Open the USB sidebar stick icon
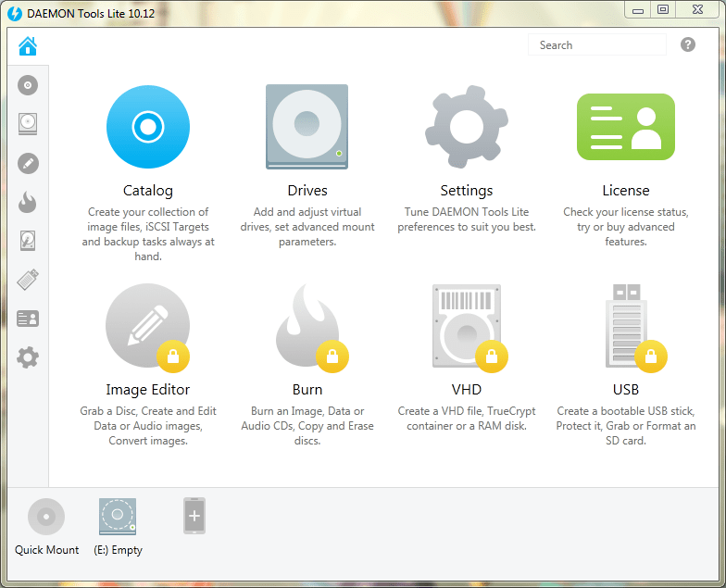Viewport: 726px width, 588px height. (28, 280)
